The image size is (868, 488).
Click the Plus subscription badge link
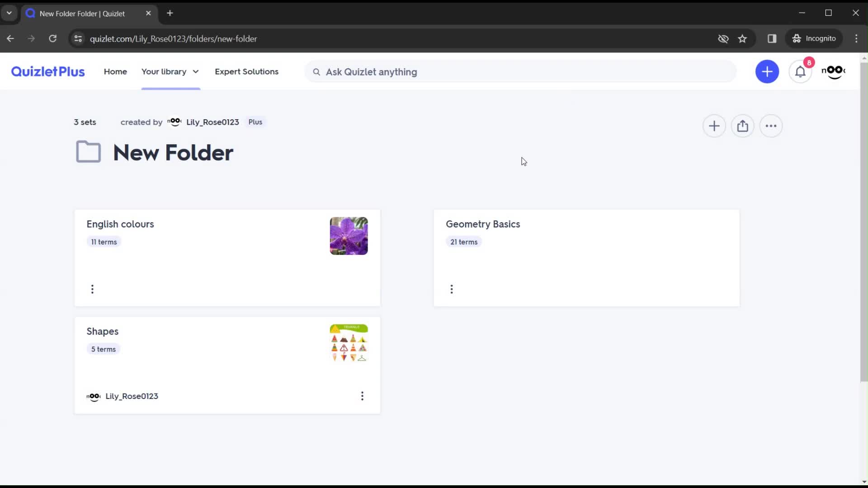(255, 122)
